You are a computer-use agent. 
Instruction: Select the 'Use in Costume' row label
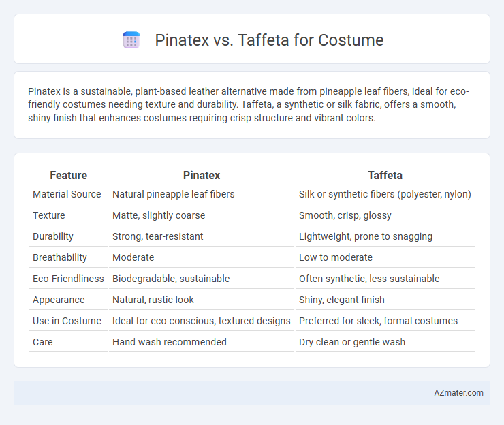[x=67, y=321]
